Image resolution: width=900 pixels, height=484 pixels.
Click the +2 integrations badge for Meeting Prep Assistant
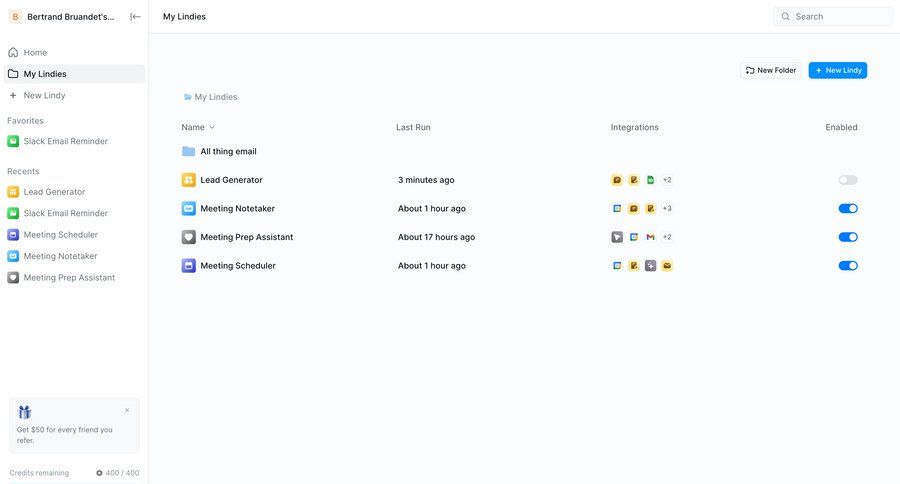pos(667,237)
